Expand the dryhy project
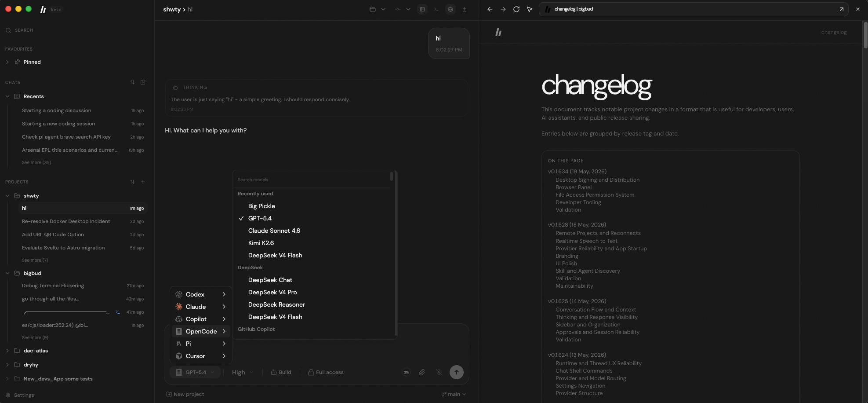The image size is (868, 403). point(7,365)
